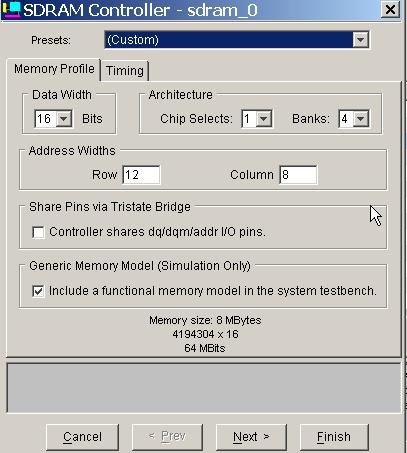Open the Chip Selects dropdown
The height and width of the screenshot is (453, 407).
[x=264, y=119]
